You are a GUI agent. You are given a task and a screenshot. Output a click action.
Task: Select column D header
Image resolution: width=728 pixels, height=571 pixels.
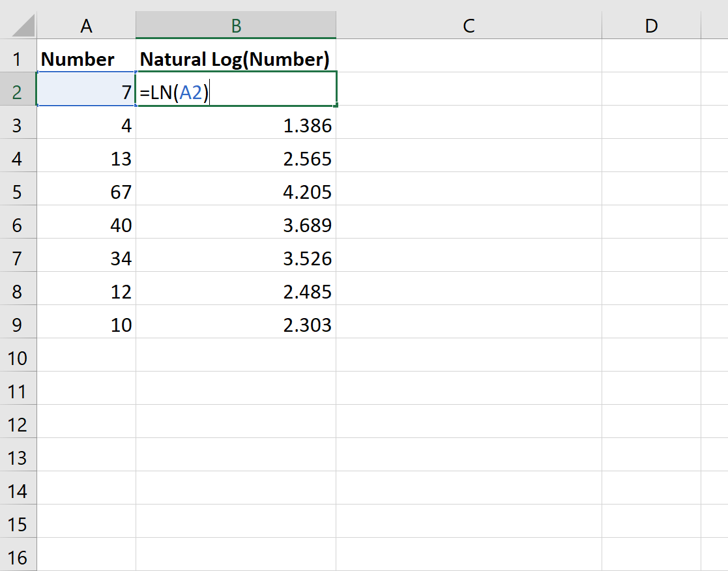pos(651,25)
